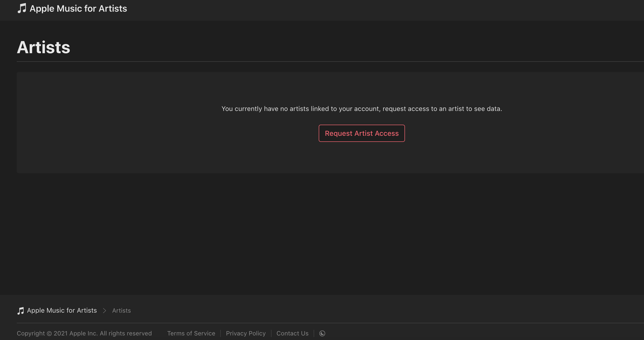Click the Artists page heading
This screenshot has height=340, width=644.
point(43,47)
